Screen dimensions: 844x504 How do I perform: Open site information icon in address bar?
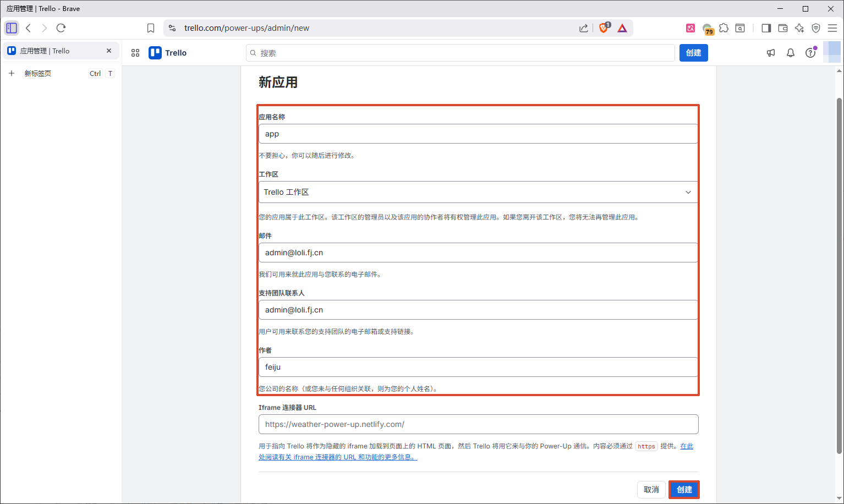(172, 28)
